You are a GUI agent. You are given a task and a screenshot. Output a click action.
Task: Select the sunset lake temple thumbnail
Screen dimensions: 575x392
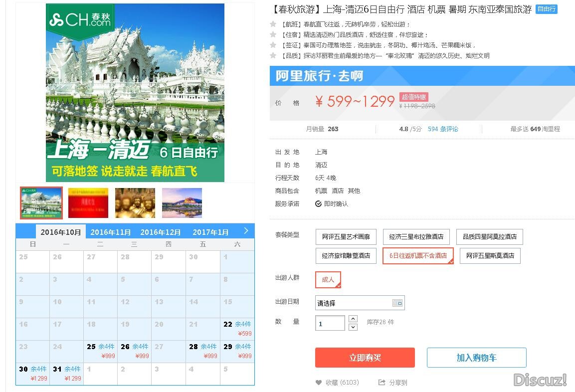182,203
